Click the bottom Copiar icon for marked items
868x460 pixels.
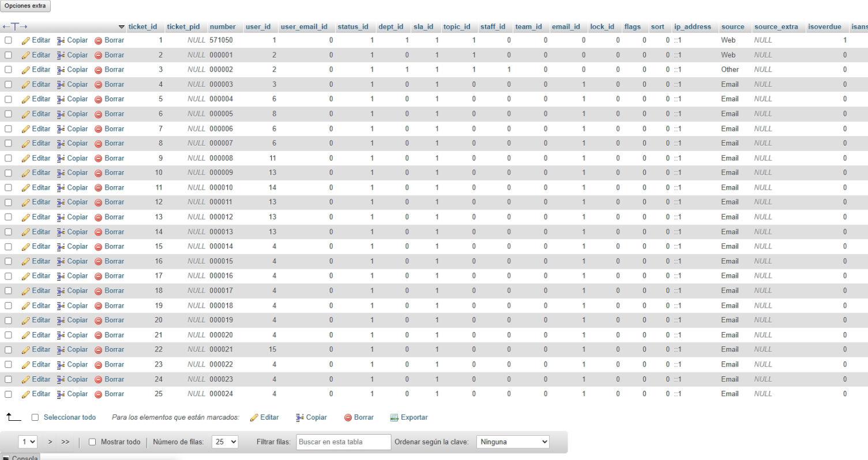click(299, 417)
